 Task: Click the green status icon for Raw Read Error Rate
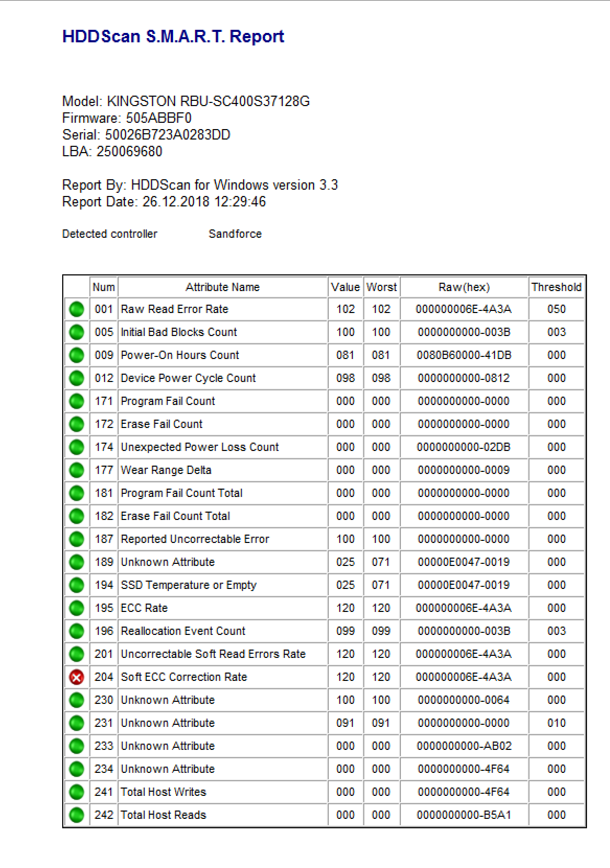click(x=77, y=309)
